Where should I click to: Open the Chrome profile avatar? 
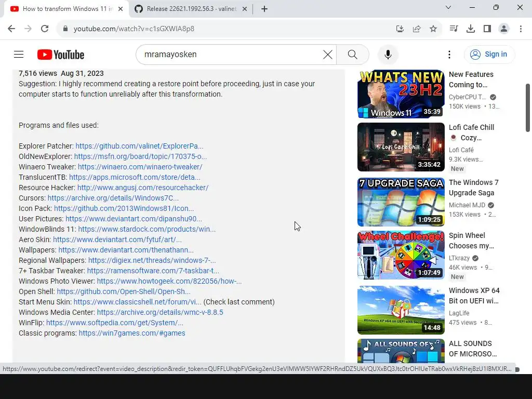pyautogui.click(x=504, y=29)
